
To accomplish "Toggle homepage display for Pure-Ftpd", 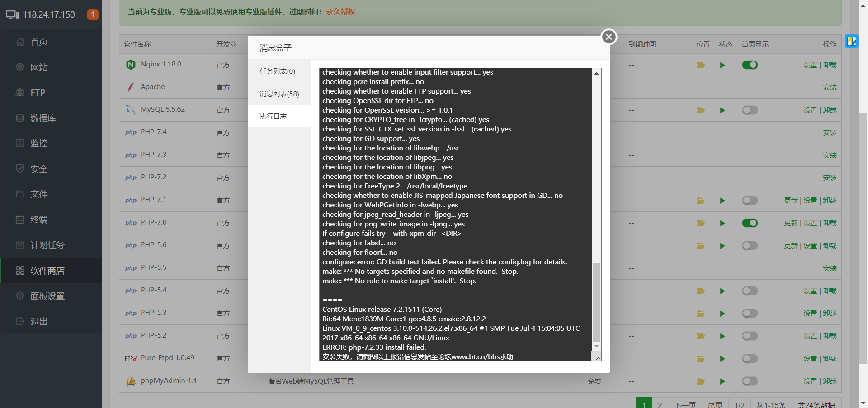I will (750, 358).
